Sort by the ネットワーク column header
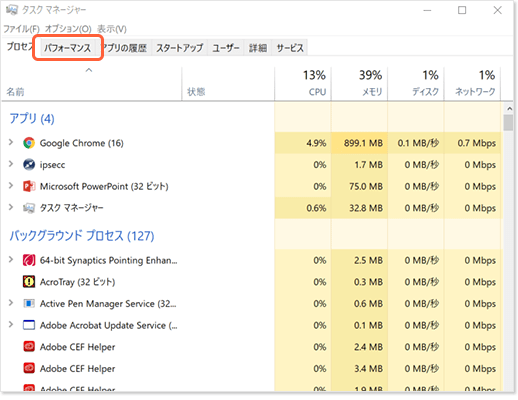This screenshot has width=518, height=400. pos(473,84)
